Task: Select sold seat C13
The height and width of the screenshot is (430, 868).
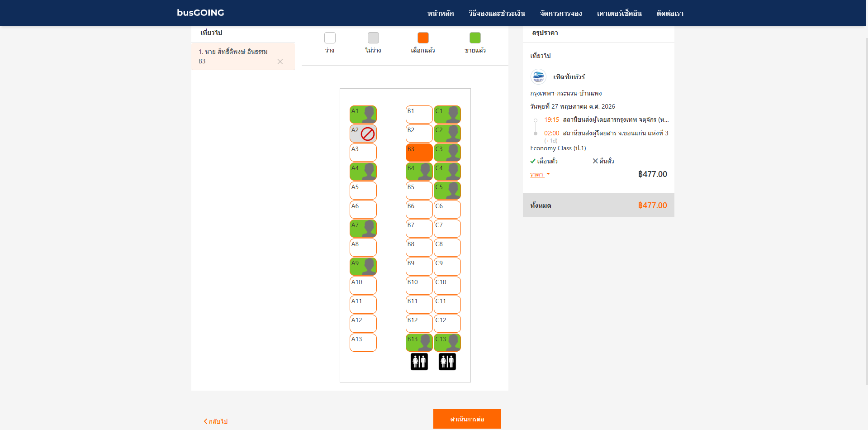Action: point(447,343)
